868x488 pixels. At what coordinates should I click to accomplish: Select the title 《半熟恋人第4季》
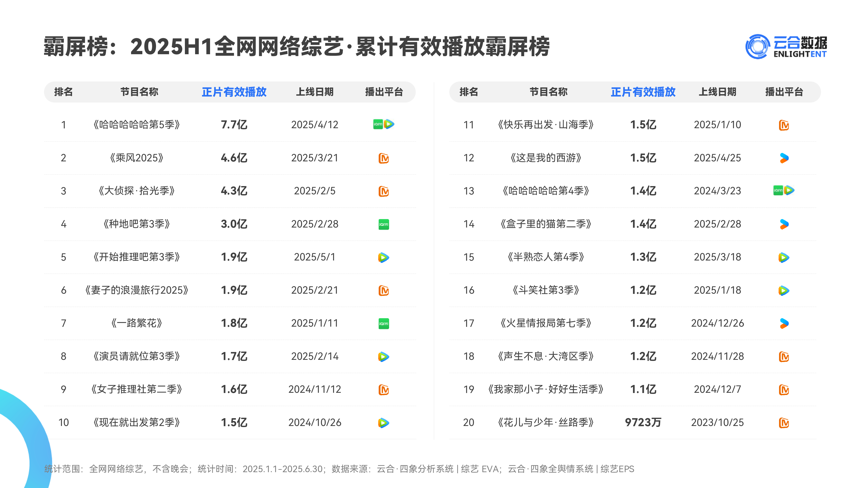546,257
